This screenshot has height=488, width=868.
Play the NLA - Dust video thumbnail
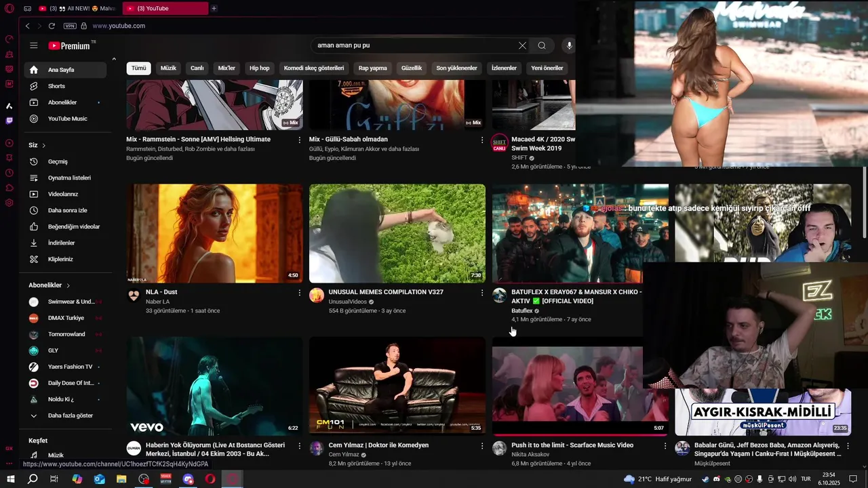coord(214,233)
